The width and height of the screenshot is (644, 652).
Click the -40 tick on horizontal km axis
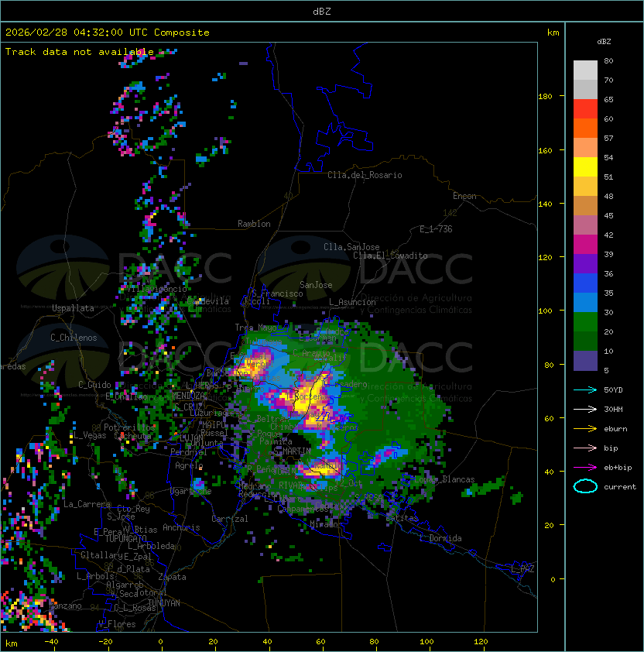51,642
